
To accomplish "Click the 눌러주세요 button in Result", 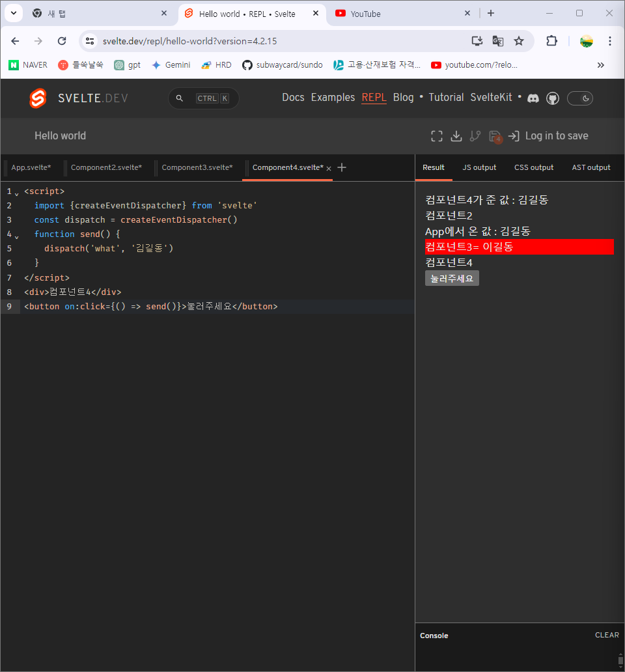I will click(452, 279).
